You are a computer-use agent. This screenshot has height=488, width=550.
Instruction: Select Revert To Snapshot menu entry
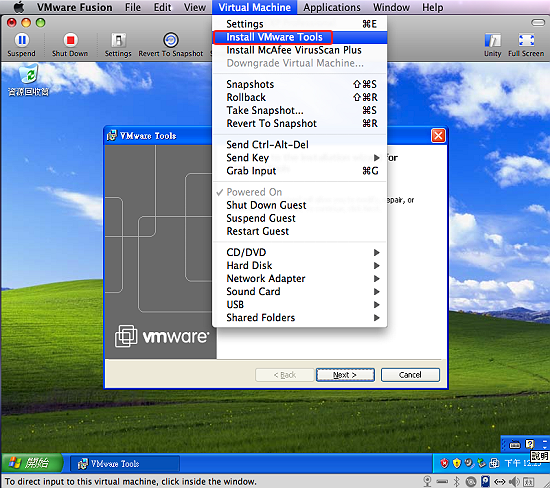click(300, 123)
